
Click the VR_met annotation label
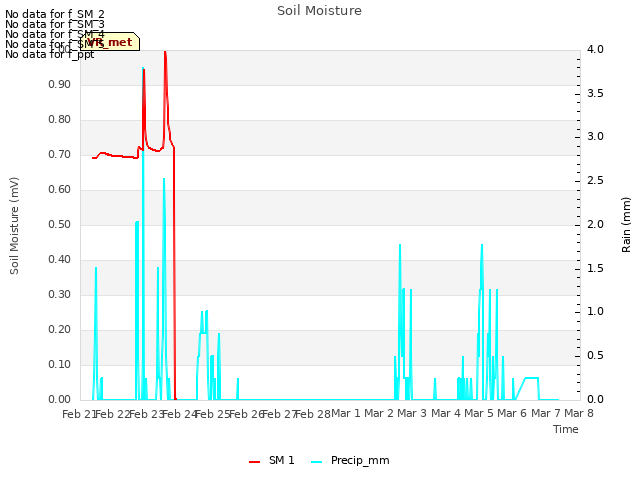[110, 42]
